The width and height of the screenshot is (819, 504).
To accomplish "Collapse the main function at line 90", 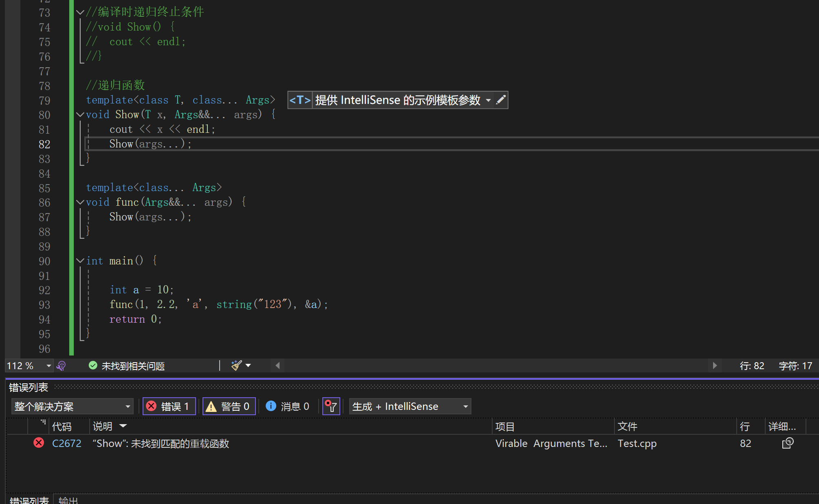I will [x=80, y=260].
